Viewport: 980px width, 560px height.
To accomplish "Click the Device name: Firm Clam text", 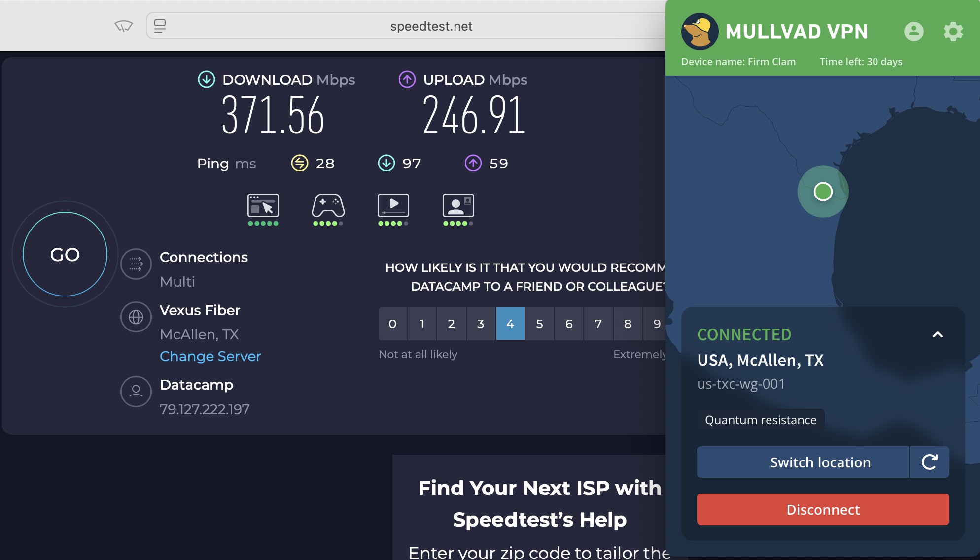I will point(738,62).
